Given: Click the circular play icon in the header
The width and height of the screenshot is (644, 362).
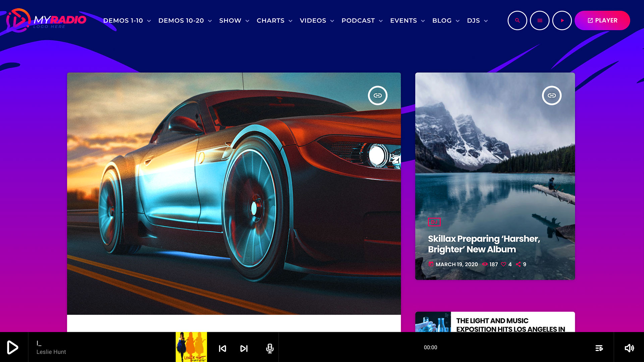Looking at the screenshot, I should pos(562,20).
